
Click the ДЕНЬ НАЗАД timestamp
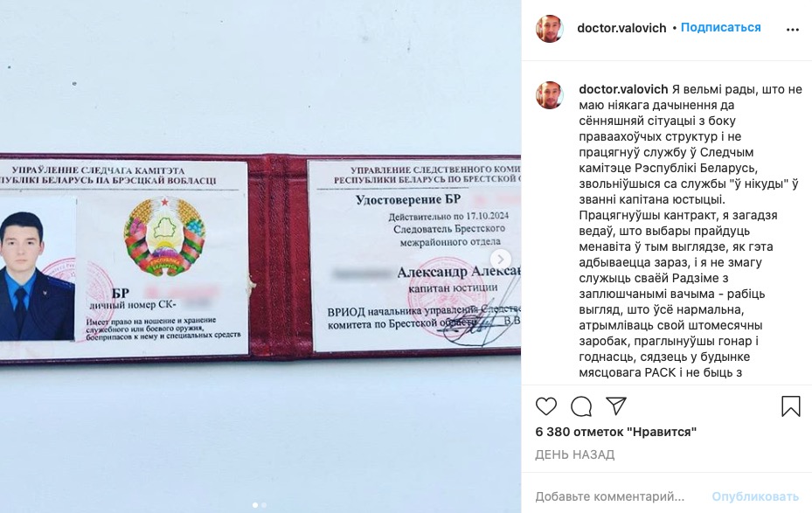click(575, 454)
